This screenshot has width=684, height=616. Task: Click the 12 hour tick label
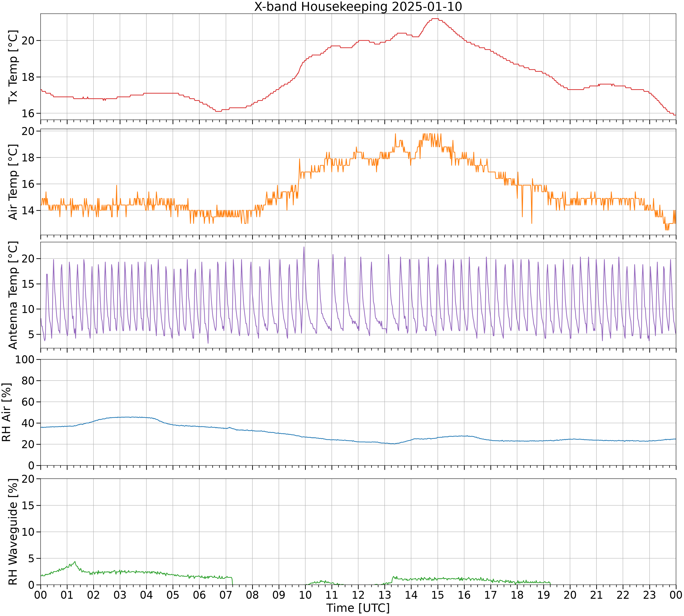tap(358, 595)
